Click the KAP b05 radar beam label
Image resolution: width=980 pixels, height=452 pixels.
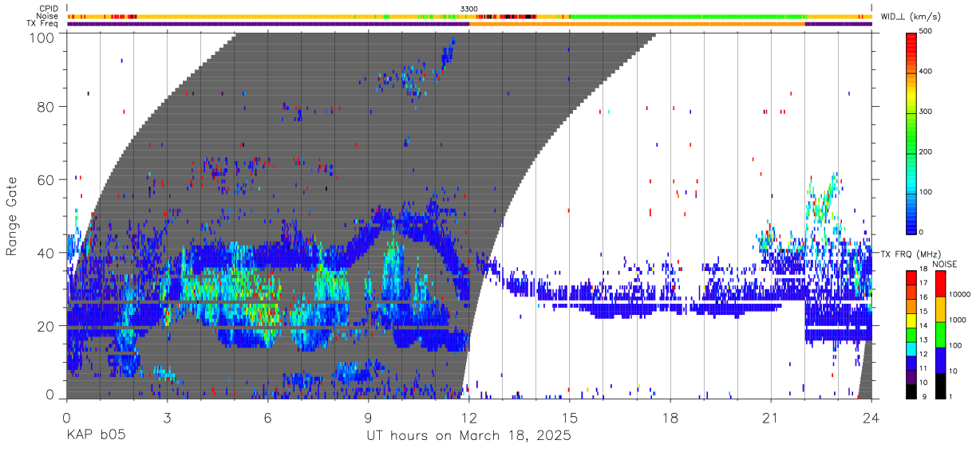coord(95,436)
